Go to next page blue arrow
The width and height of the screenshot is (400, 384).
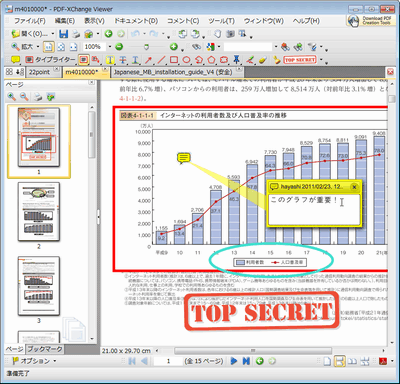coord(234,361)
